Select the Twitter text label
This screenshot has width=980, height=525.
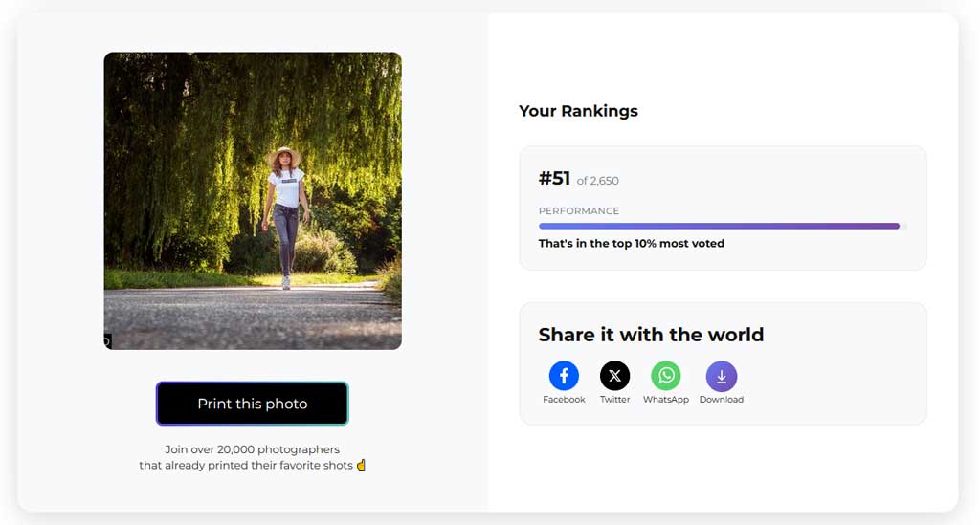coord(614,400)
